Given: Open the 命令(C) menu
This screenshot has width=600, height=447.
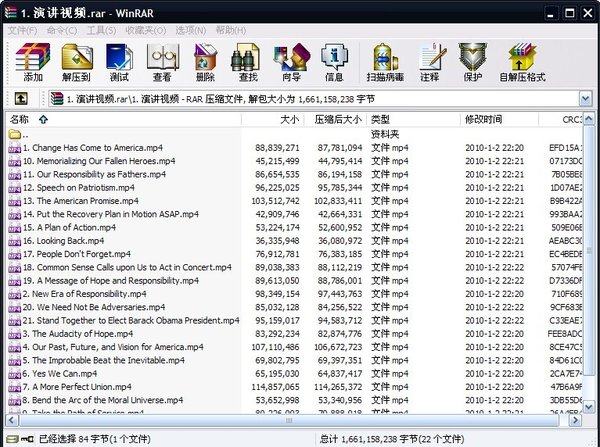Looking at the screenshot, I should 62,31.
